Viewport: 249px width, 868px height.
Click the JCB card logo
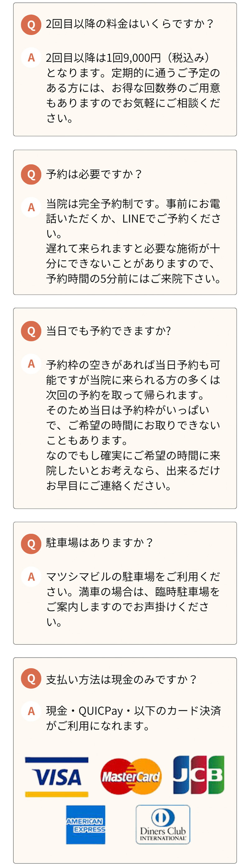(x=198, y=775)
